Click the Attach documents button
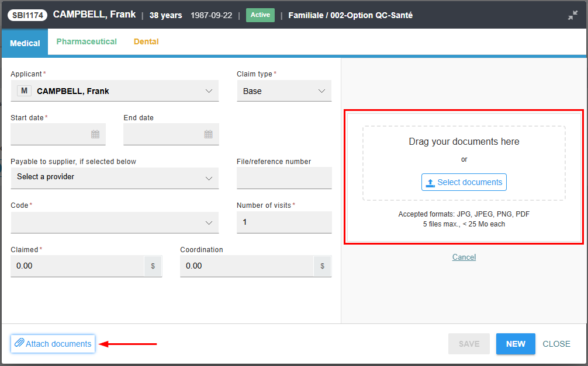 click(x=53, y=344)
